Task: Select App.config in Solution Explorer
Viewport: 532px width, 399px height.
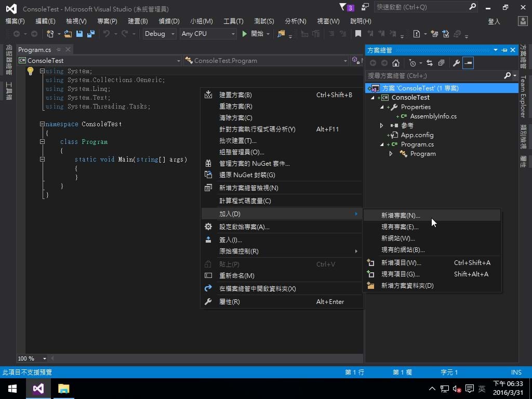Action: (417, 135)
